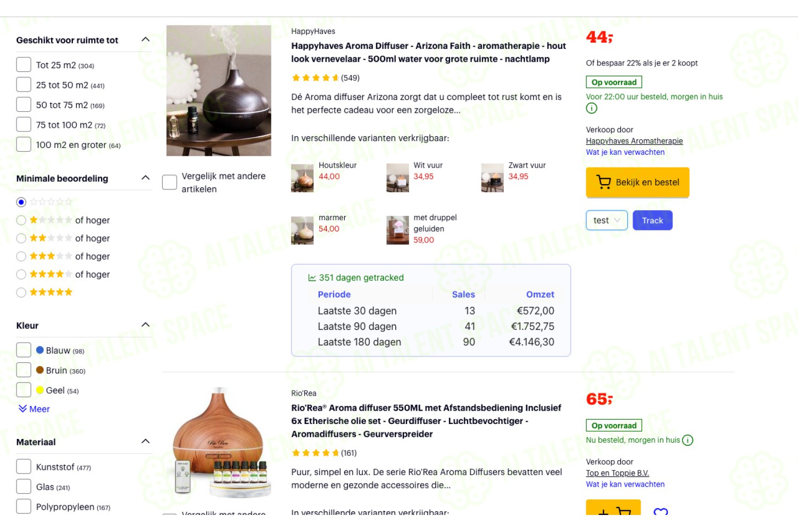Image resolution: width=798 pixels, height=532 pixels.
Task: Click the add-to-cart icon button for Rio'Rea
Action: click(613, 509)
